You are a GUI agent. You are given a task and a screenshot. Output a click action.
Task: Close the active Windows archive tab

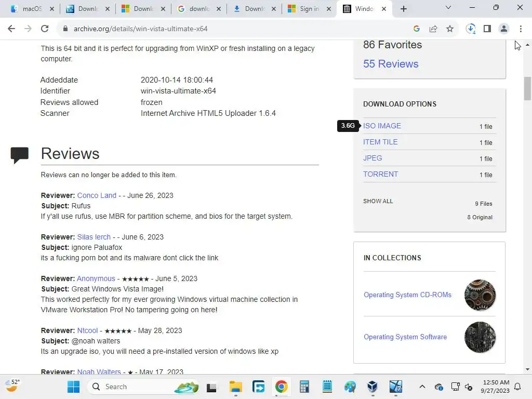pos(384,9)
